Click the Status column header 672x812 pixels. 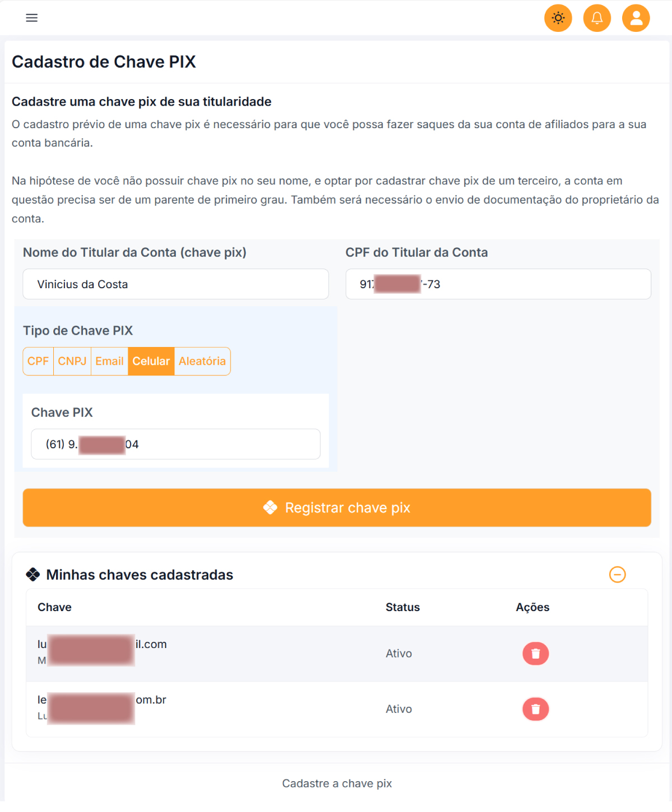pyautogui.click(x=403, y=607)
